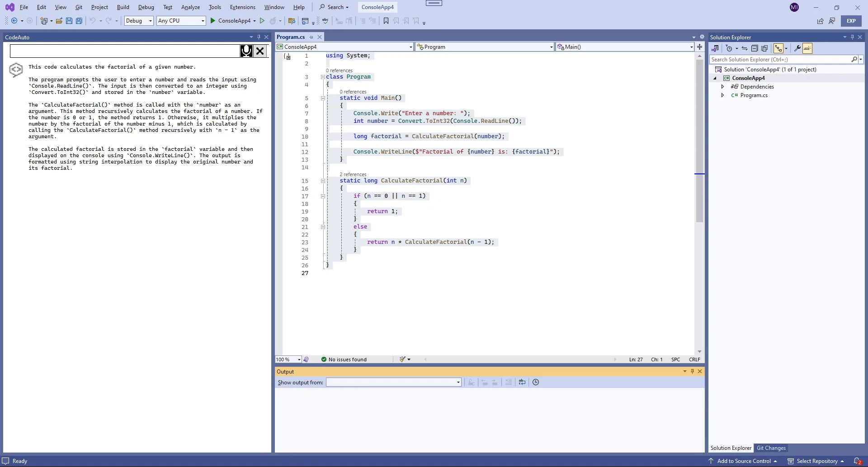Open the Any CPU platform dropdown

(x=181, y=21)
